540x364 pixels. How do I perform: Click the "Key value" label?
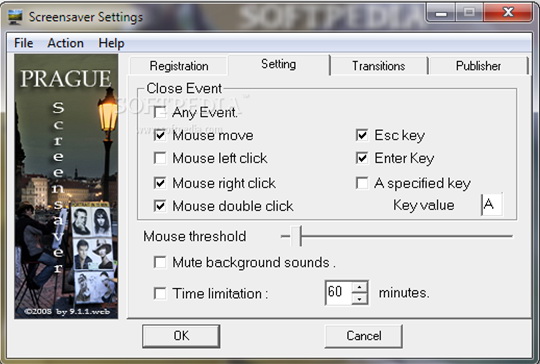point(424,205)
